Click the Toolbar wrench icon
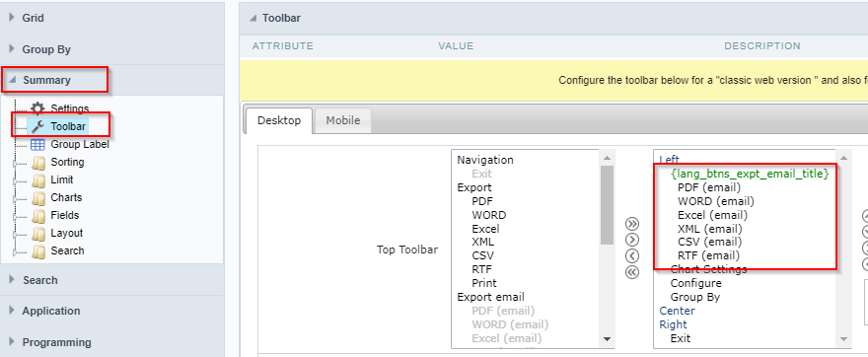The width and height of the screenshot is (868, 357). tap(37, 127)
